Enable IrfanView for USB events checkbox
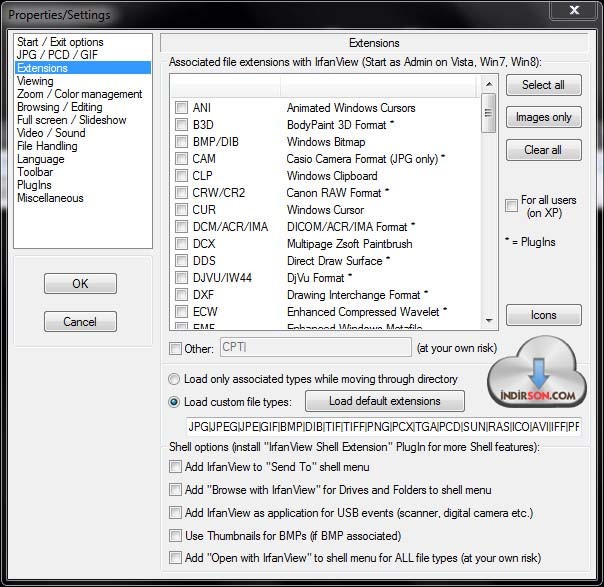Screen dimensions: 604x587 (175, 513)
